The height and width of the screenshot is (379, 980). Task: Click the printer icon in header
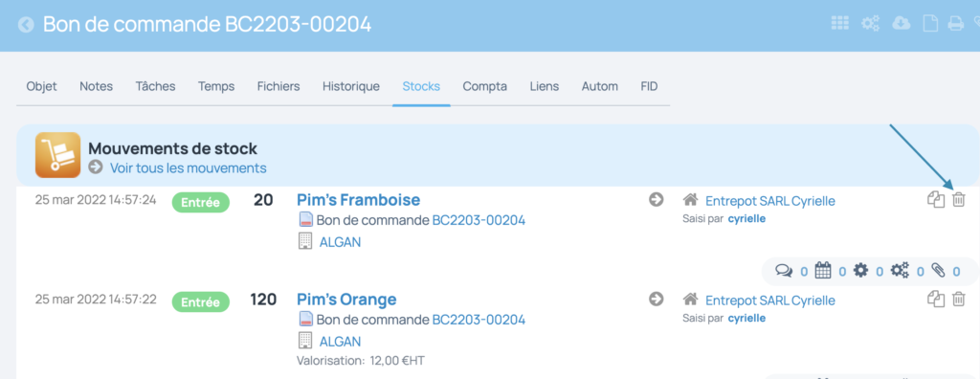pos(956,24)
